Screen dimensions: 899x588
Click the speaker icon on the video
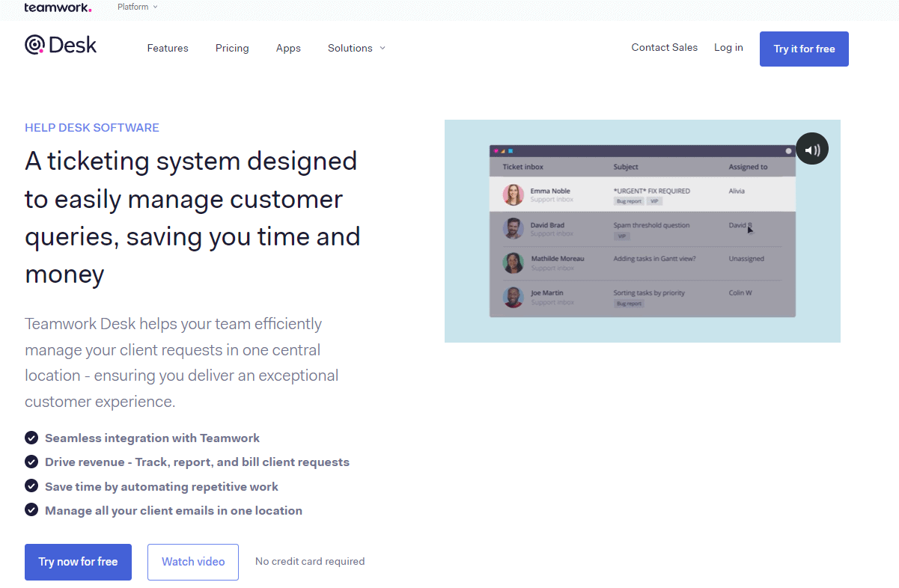[x=811, y=148]
